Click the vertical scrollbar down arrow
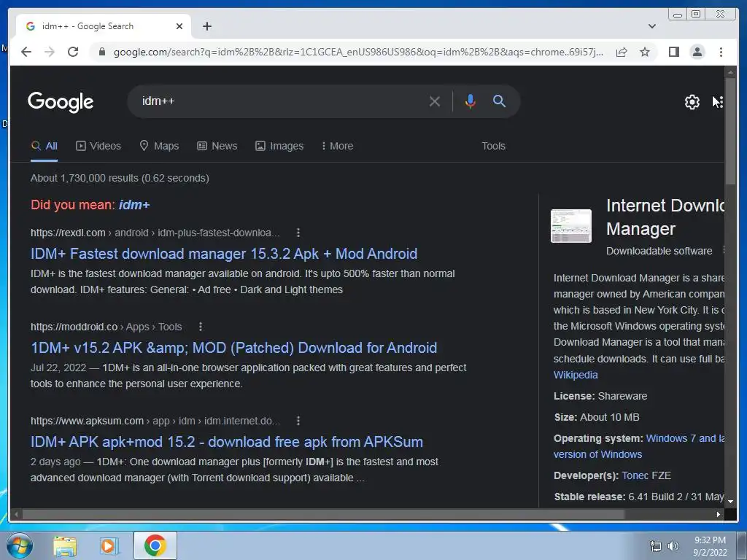This screenshot has width=747, height=560. pos(730,502)
